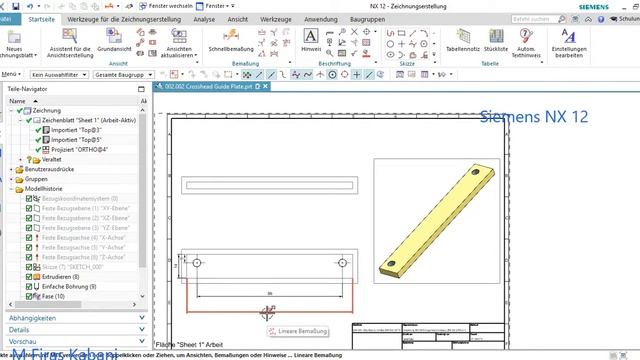The height and width of the screenshot is (360, 640).
Task: Click the isometric yellow plate view
Action: (x=437, y=221)
